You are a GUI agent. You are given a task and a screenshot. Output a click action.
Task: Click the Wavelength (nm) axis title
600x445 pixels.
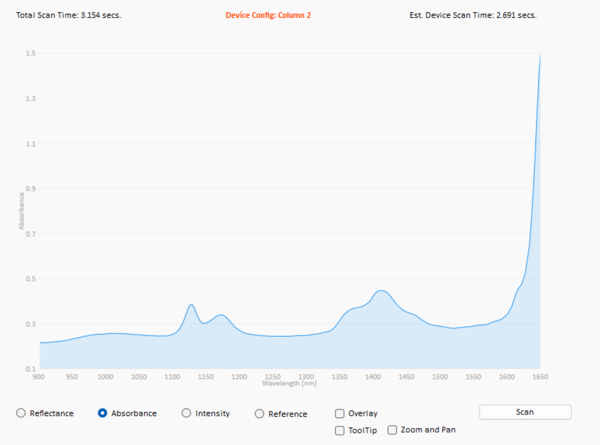pyautogui.click(x=290, y=383)
